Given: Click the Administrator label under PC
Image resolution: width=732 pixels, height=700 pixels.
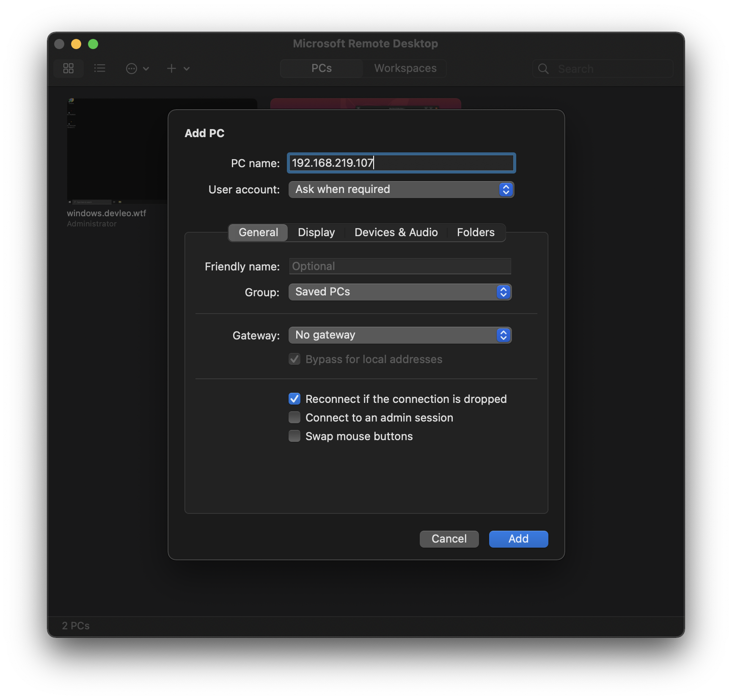Looking at the screenshot, I should (x=92, y=224).
